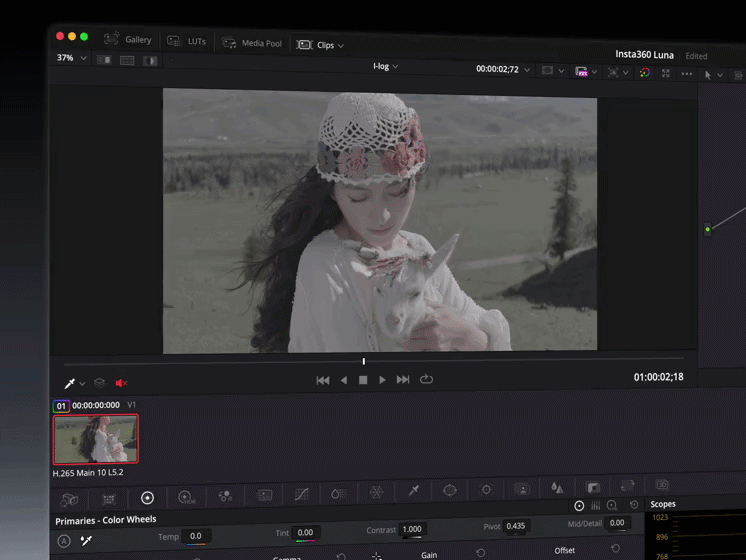This screenshot has height=560, width=746.
Task: Expand arrow next to the viewer frame icon
Action: point(561,71)
